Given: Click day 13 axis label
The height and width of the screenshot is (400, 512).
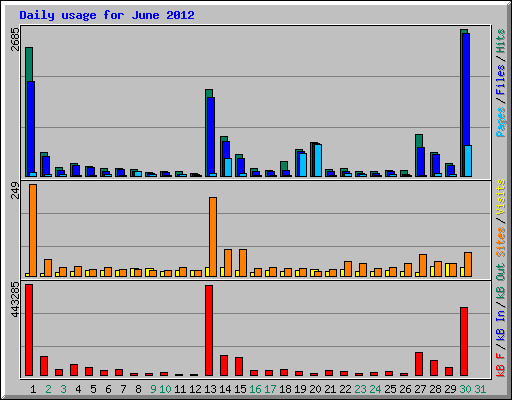Looking at the screenshot, I should (210, 389).
